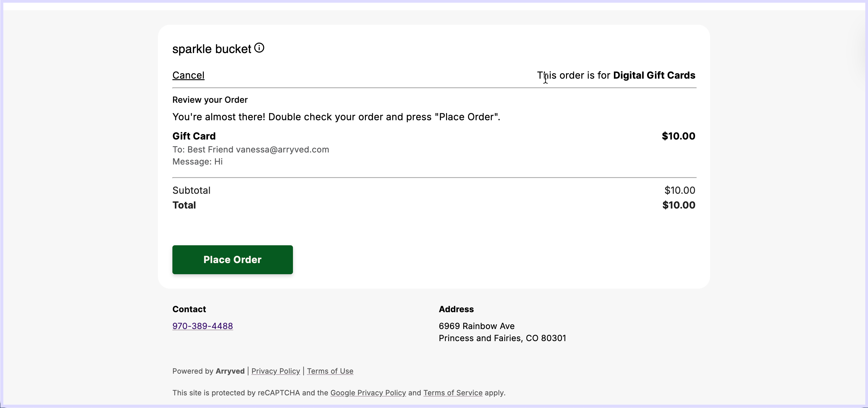Open the reCAPTCHA Terms of Service link
868x408 pixels.
tap(452, 393)
